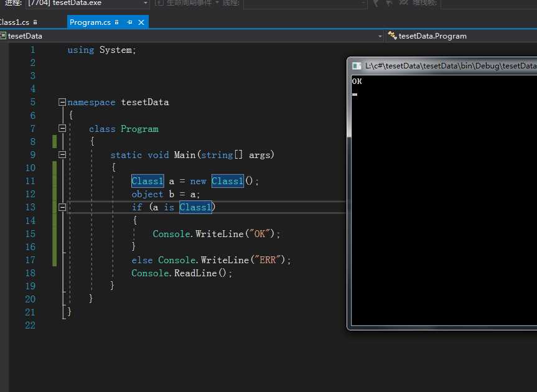This screenshot has width=537, height=392.
Task: Click the class icon beside tesetData.Program
Action: [x=392, y=35]
